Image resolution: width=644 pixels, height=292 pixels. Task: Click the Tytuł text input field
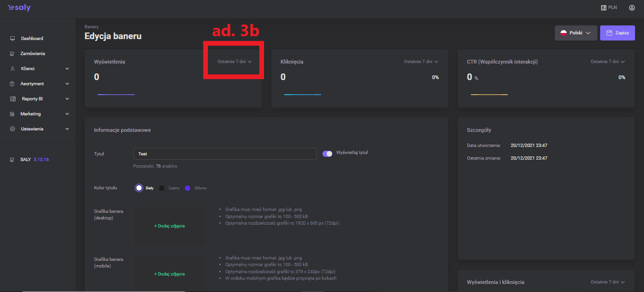225,154
